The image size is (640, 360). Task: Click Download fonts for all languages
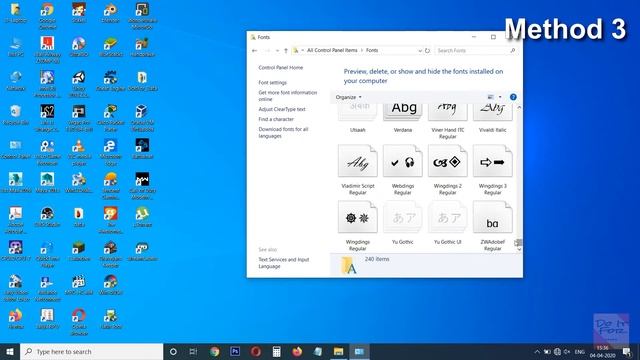pyautogui.click(x=283, y=133)
